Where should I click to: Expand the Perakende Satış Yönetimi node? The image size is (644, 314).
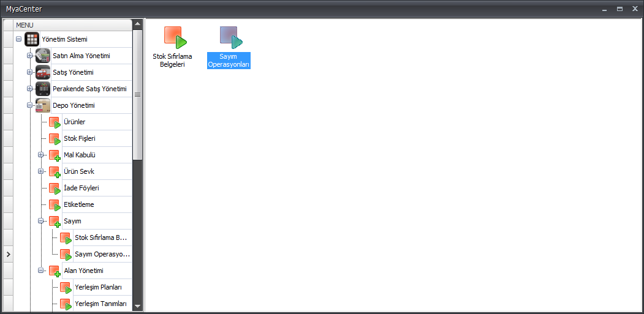pyautogui.click(x=29, y=89)
